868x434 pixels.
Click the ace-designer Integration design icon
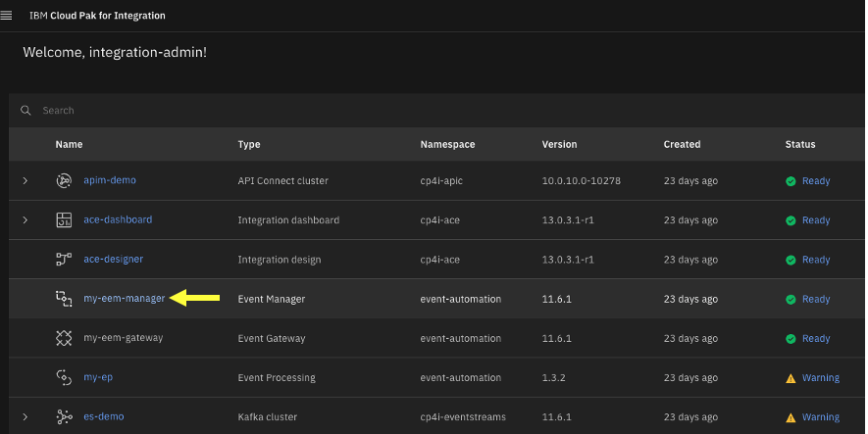[x=64, y=260]
